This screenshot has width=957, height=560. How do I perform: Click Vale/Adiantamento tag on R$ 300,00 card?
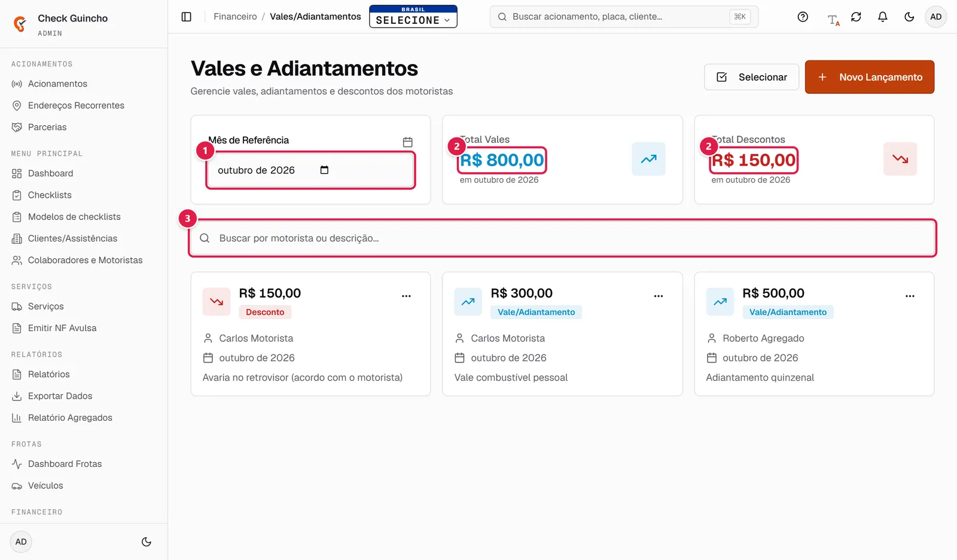537,312
